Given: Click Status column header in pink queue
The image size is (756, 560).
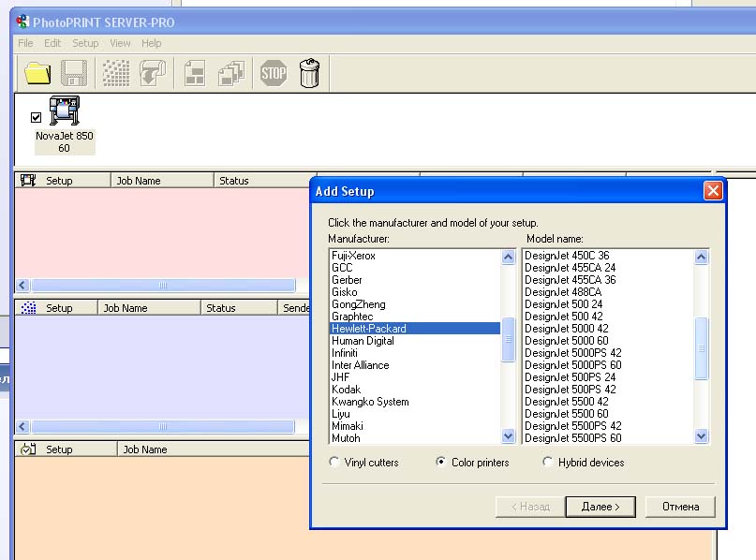Looking at the screenshot, I should pyautogui.click(x=265, y=180).
